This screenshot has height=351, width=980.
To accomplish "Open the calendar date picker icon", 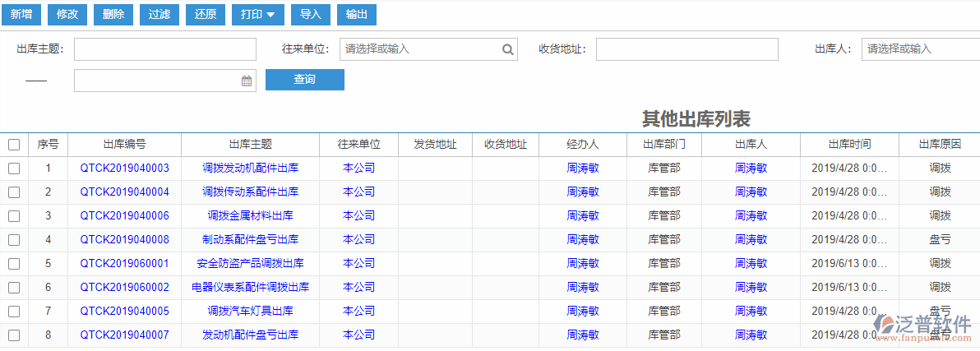I will [x=246, y=81].
